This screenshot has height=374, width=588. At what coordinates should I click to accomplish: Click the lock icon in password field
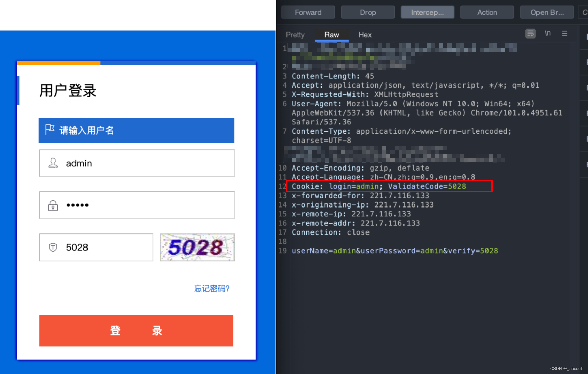click(53, 205)
